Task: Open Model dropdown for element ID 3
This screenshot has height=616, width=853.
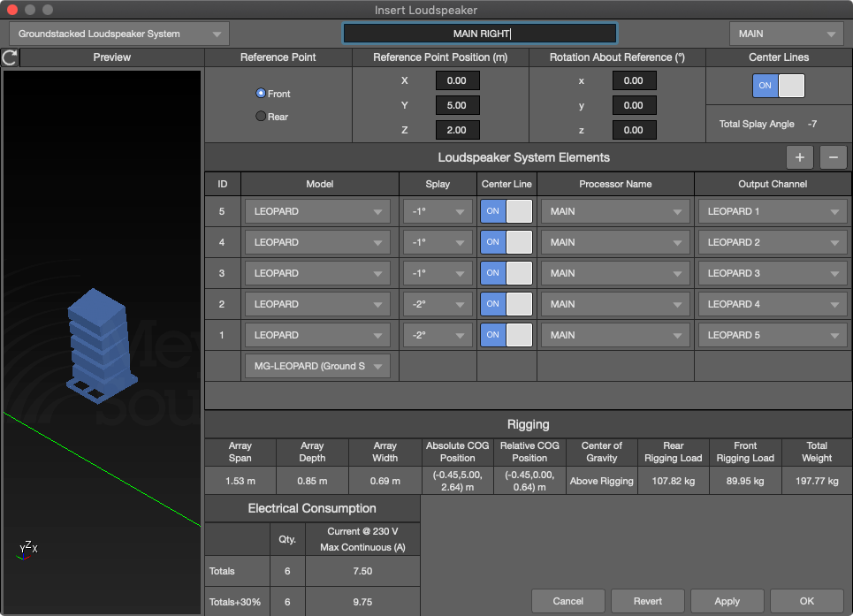Action: pos(317,273)
